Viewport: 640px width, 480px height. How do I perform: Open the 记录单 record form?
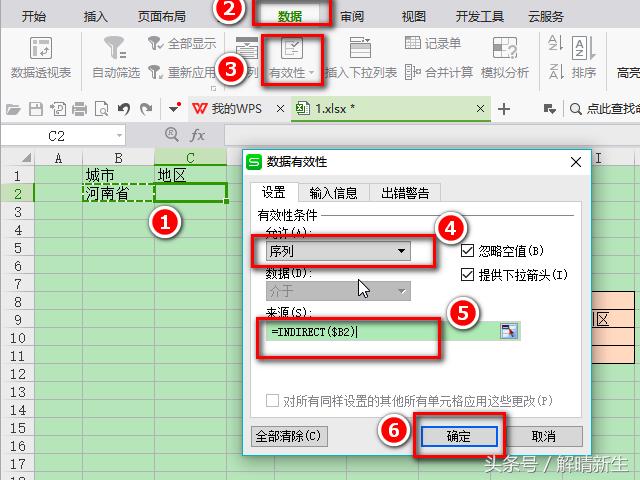coord(433,43)
